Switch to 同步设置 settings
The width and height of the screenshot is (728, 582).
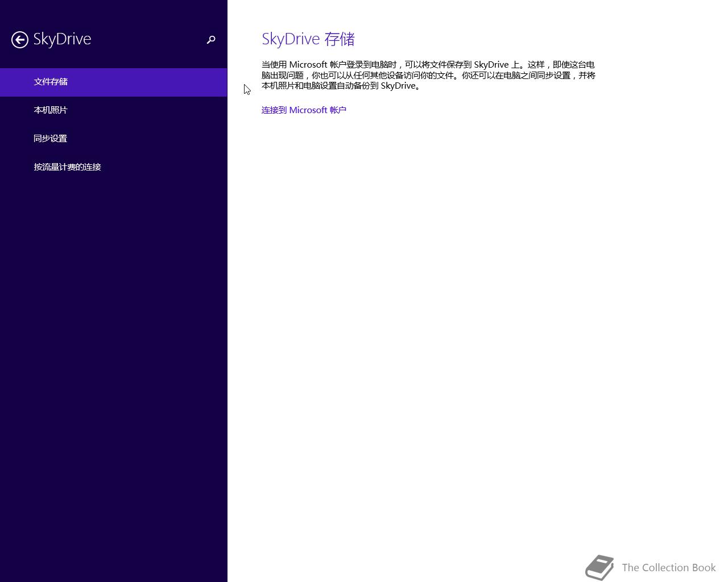pyautogui.click(x=114, y=139)
